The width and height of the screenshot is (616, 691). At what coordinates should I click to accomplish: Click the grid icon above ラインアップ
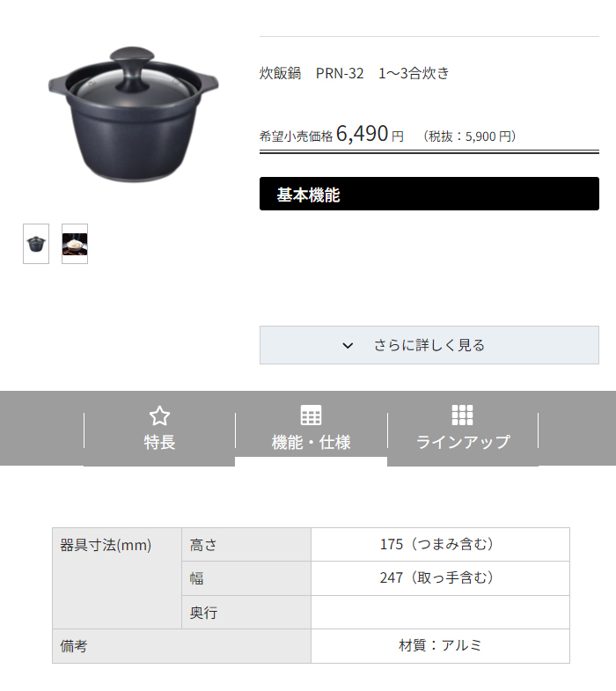pyautogui.click(x=462, y=415)
